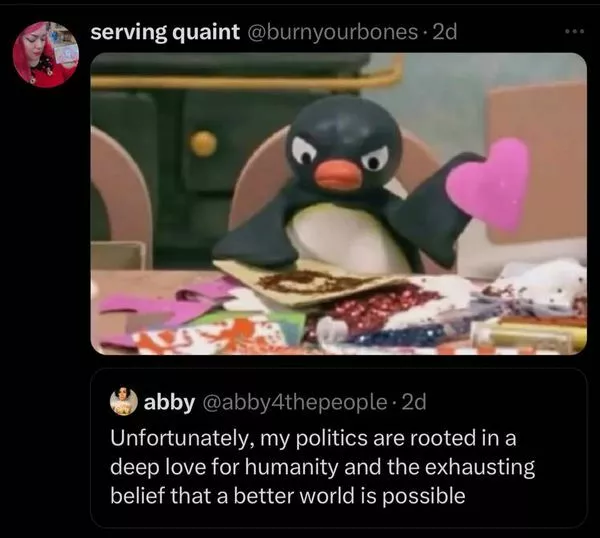
Task: Open serving quaint's round profile avatar
Action: pyautogui.click(x=46, y=55)
